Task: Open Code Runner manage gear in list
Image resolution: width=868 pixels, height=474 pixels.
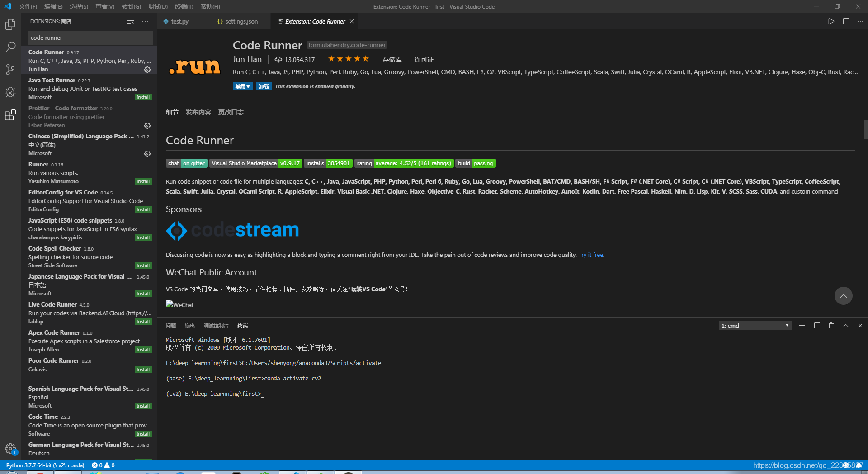Action: coord(147,70)
